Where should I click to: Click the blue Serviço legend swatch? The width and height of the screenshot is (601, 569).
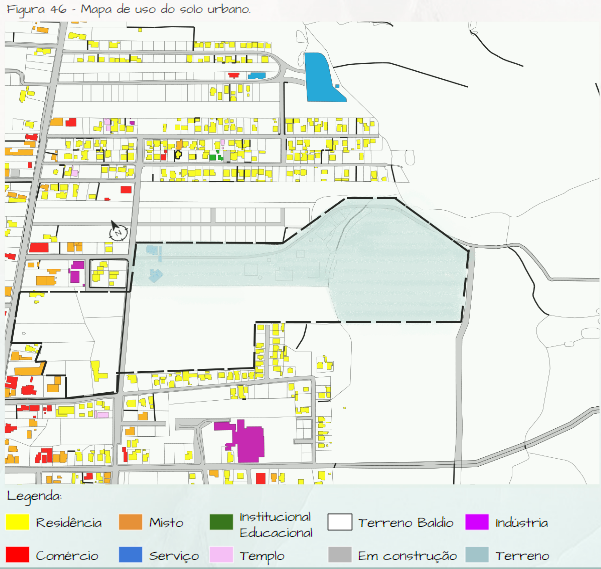coord(130,554)
